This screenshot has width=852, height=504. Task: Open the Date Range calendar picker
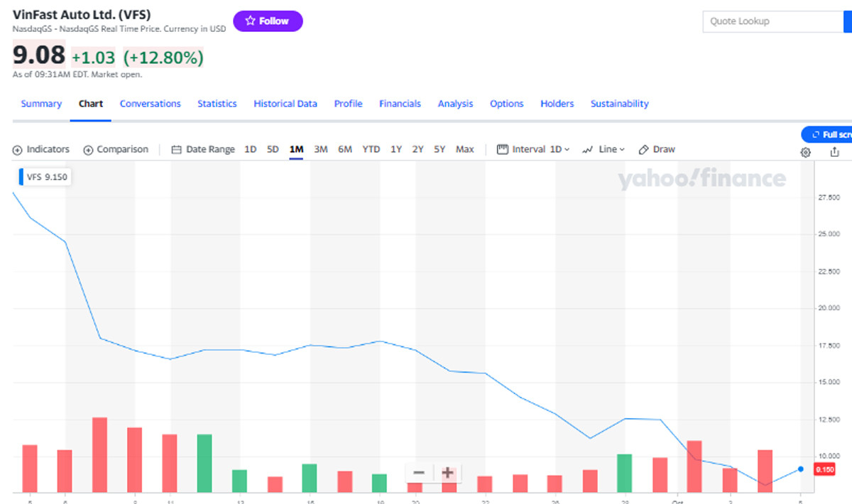pyautogui.click(x=203, y=150)
